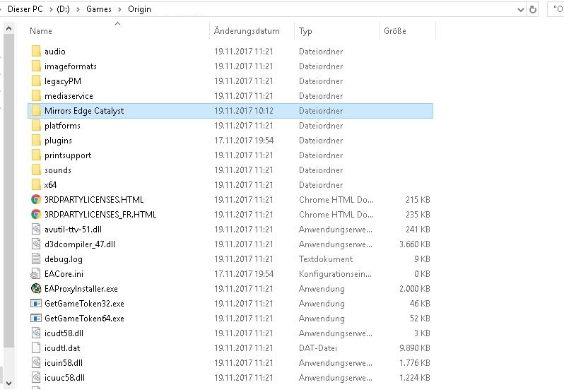Click the 9.890 KB size value
The width and height of the screenshot is (564, 392).
[x=414, y=348]
